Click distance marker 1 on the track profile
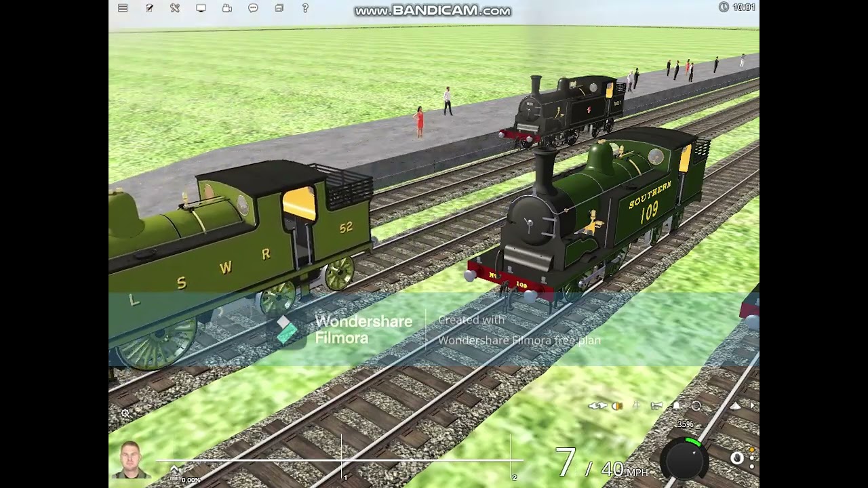 point(344,477)
